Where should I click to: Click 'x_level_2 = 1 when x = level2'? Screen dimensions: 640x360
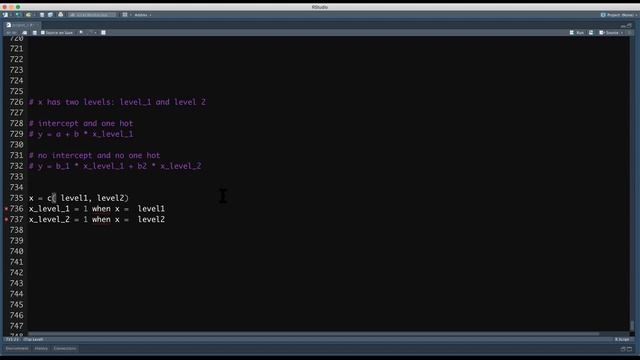pyautogui.click(x=97, y=220)
